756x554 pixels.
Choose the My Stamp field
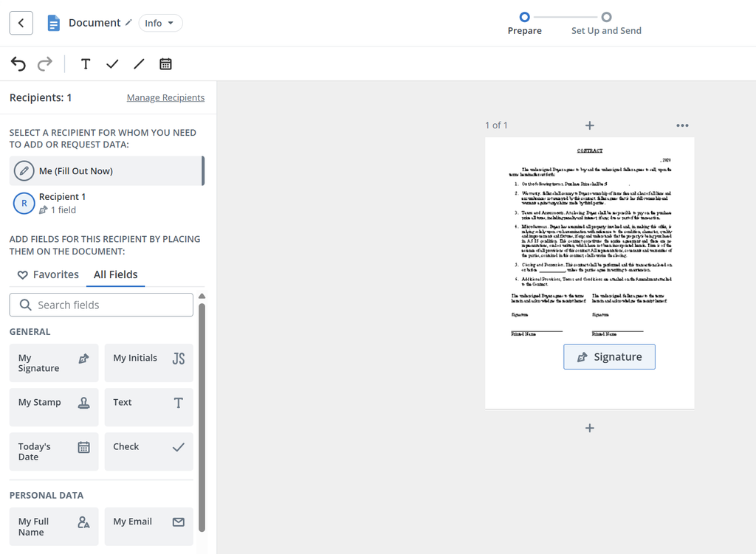(x=54, y=407)
